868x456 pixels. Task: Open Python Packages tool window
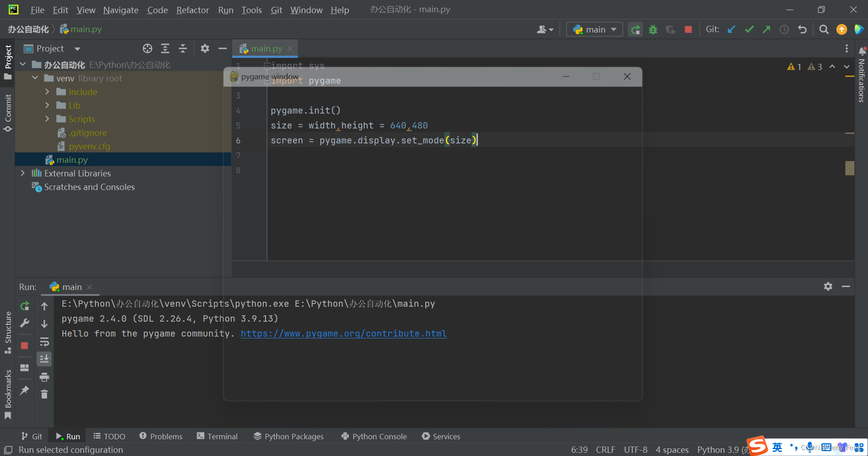tap(289, 436)
